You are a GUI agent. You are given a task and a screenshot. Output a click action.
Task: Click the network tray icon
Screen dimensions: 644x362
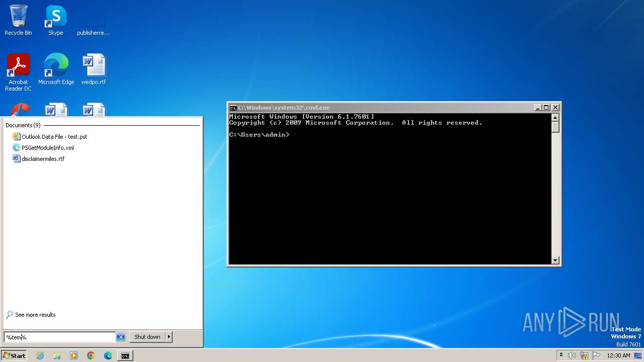(x=584, y=355)
